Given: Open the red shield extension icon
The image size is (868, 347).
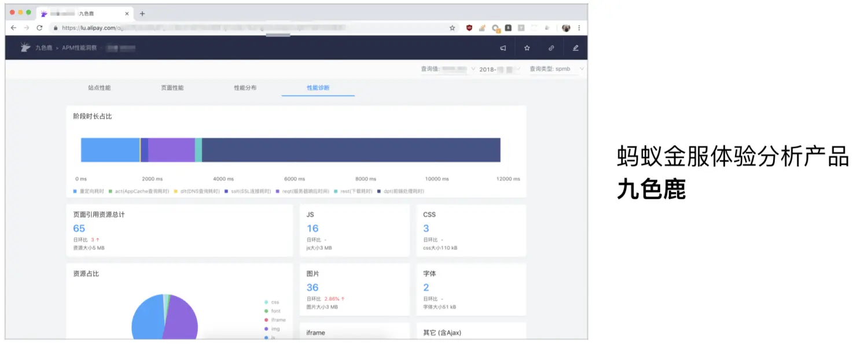Looking at the screenshot, I should [x=469, y=28].
